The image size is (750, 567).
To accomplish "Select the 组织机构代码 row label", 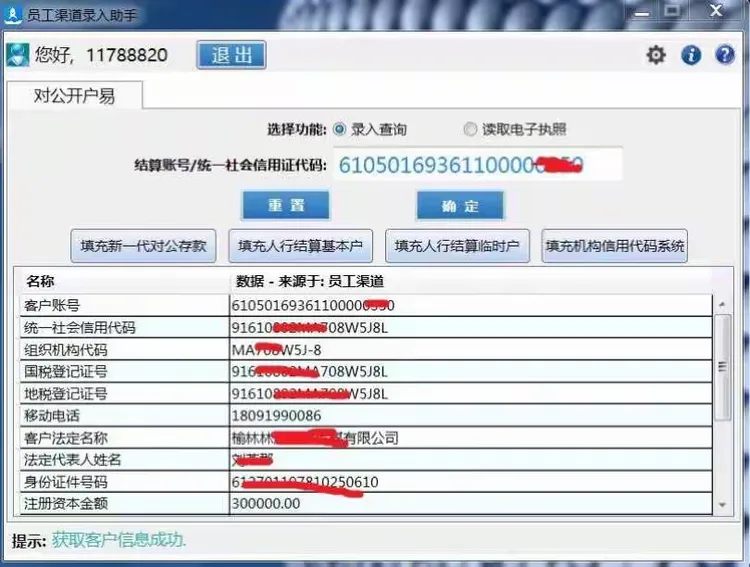I will pos(66,350).
